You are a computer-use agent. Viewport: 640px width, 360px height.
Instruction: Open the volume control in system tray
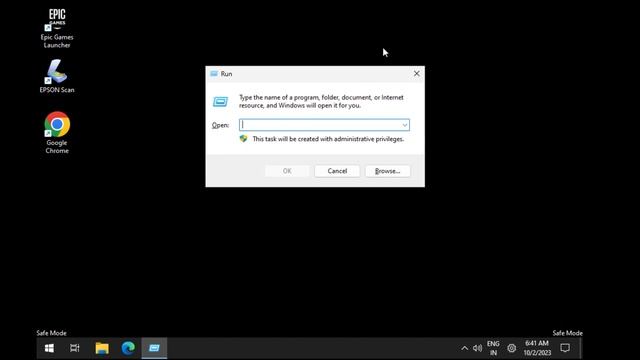[x=477, y=348]
